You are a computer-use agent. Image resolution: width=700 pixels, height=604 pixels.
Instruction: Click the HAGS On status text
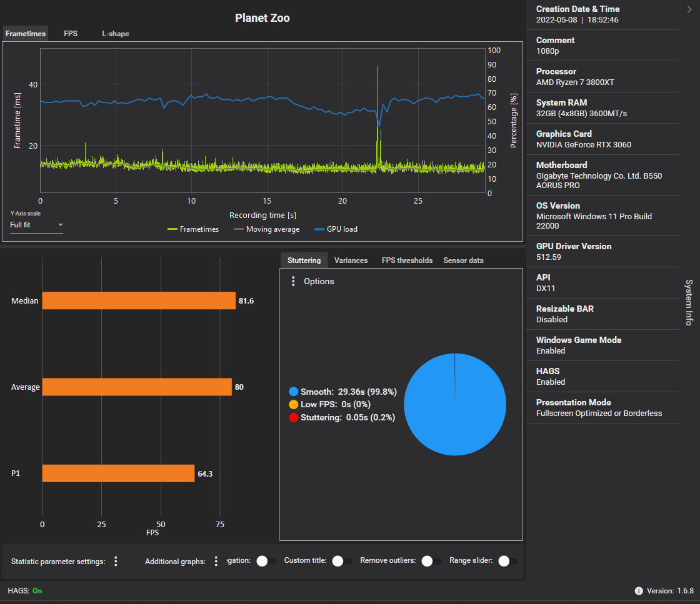[37, 591]
